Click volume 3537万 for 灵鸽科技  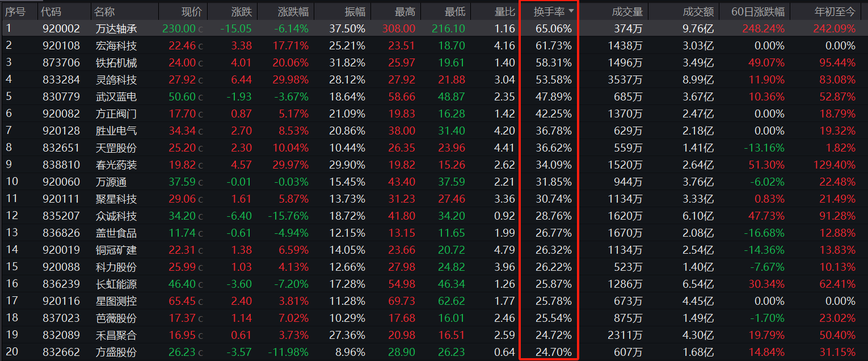[625, 79]
